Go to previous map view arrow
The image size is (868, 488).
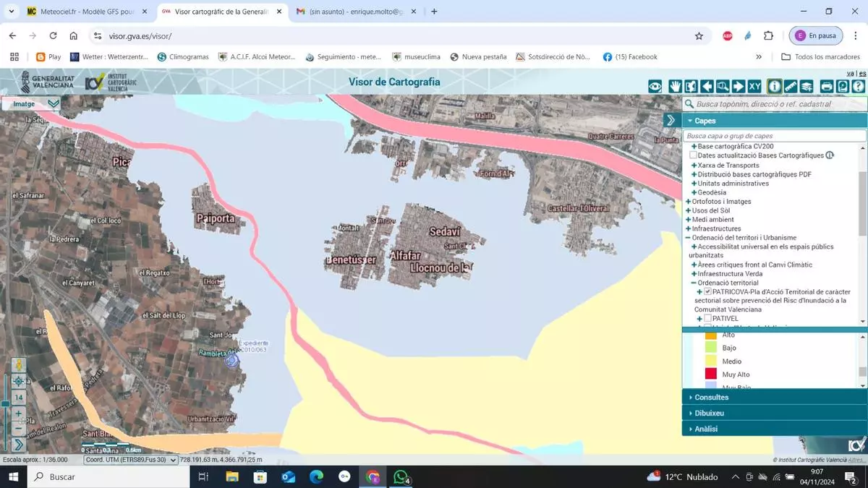coord(707,87)
